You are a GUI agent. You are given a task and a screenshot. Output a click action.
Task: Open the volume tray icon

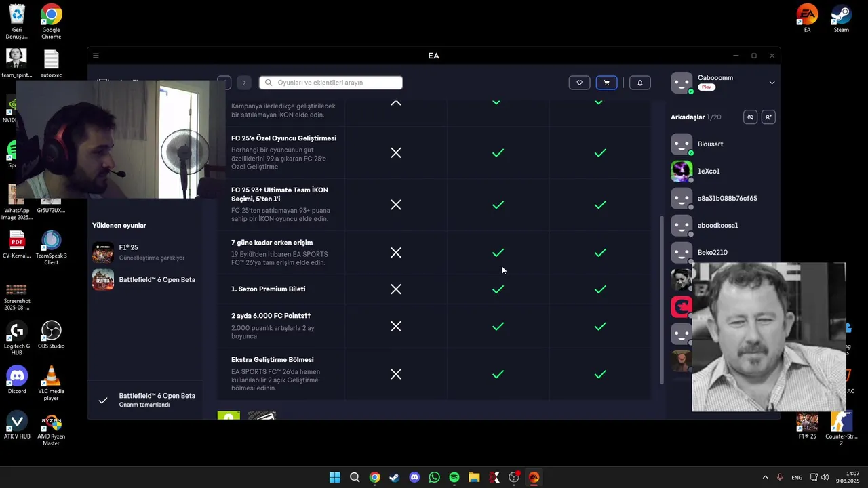tap(825, 477)
